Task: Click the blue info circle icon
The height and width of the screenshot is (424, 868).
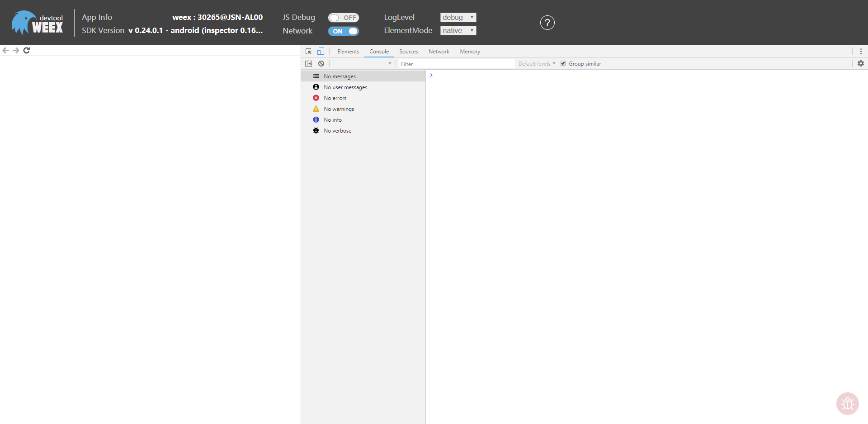Action: pos(316,119)
